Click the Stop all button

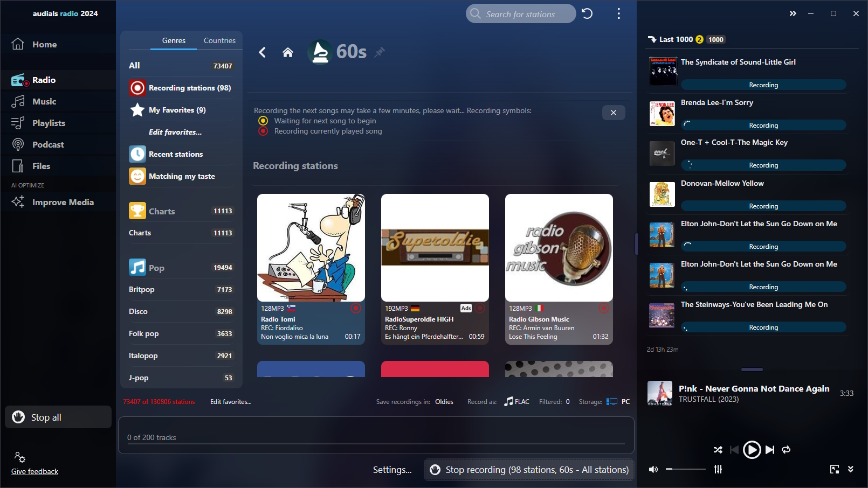point(58,417)
